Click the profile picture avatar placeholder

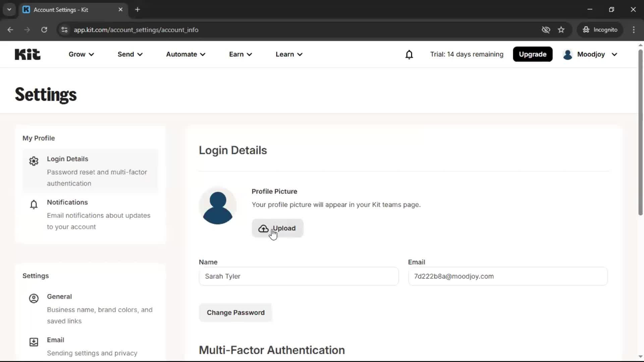pyautogui.click(x=218, y=206)
